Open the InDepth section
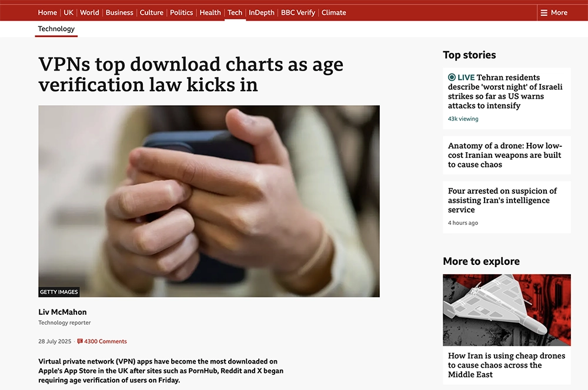This screenshot has height=390, width=588. (262, 12)
